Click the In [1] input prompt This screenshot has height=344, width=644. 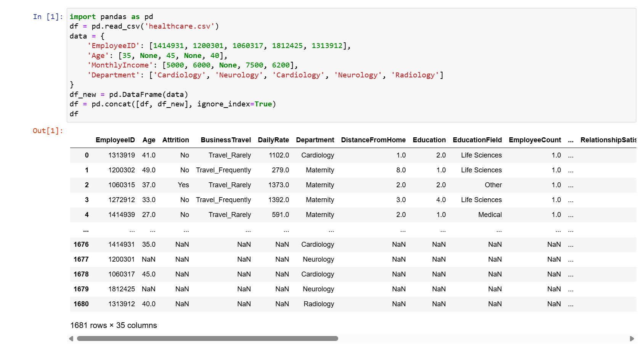pyautogui.click(x=48, y=17)
